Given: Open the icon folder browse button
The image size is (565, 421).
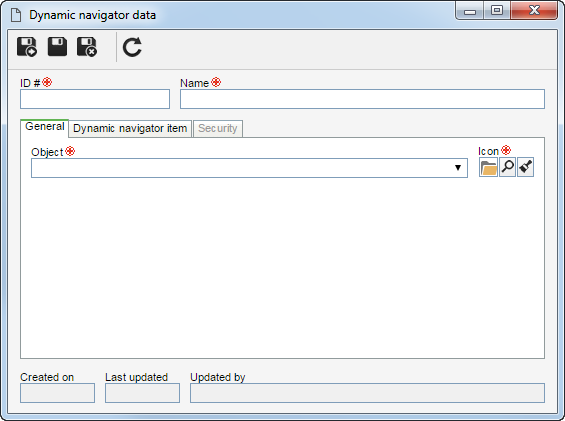Looking at the screenshot, I should (x=488, y=167).
